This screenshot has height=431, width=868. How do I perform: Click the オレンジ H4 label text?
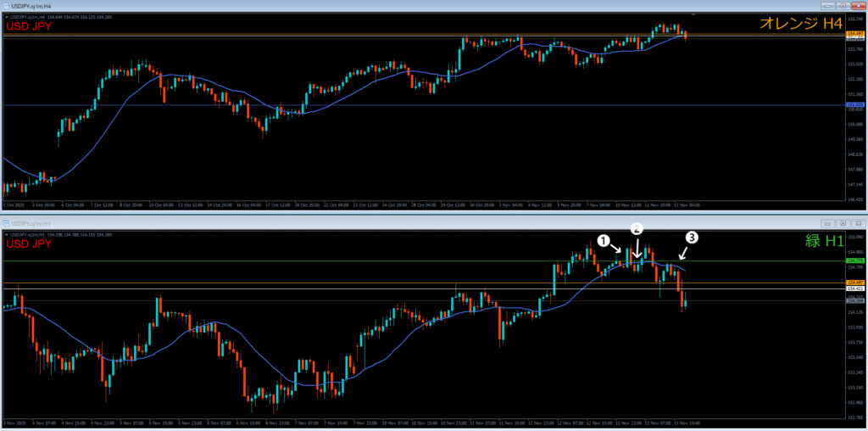(x=801, y=23)
